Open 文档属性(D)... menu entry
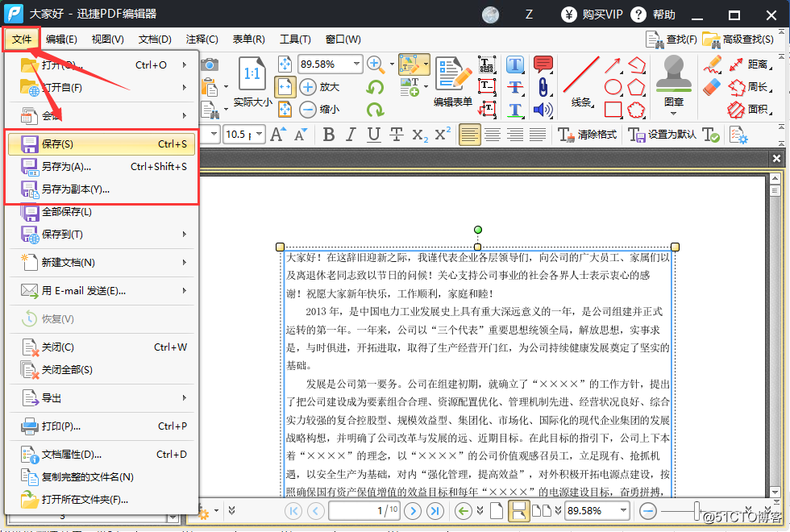 pos(102,455)
